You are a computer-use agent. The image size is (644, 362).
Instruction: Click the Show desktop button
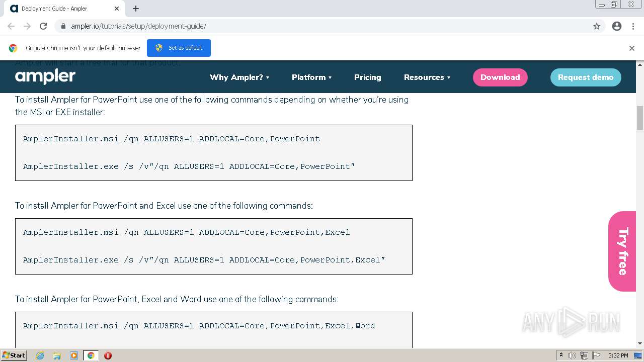[x=638, y=355]
